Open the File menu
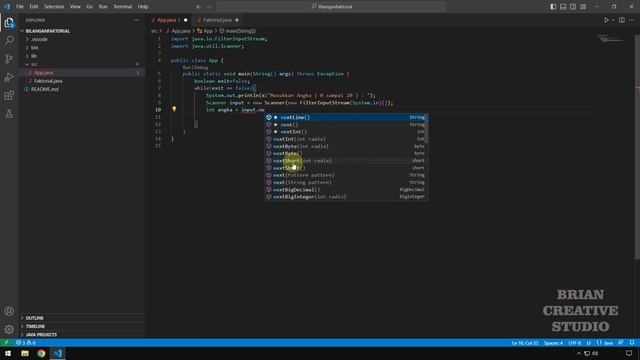The image size is (640, 360). tap(20, 7)
